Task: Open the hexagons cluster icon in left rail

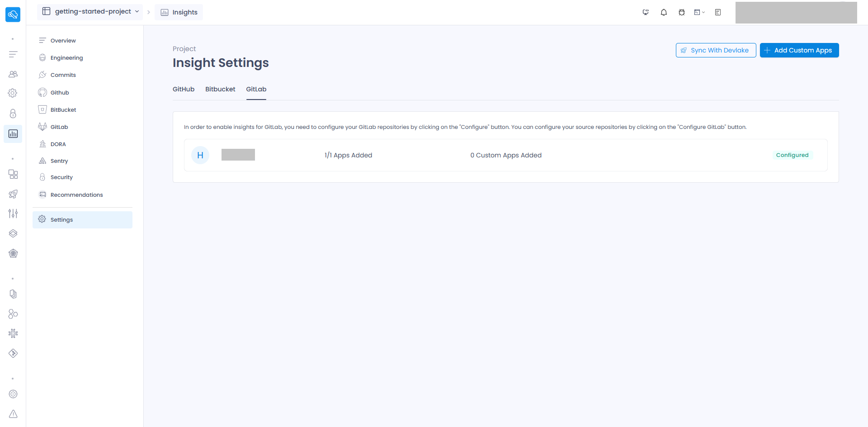Action: point(13,313)
